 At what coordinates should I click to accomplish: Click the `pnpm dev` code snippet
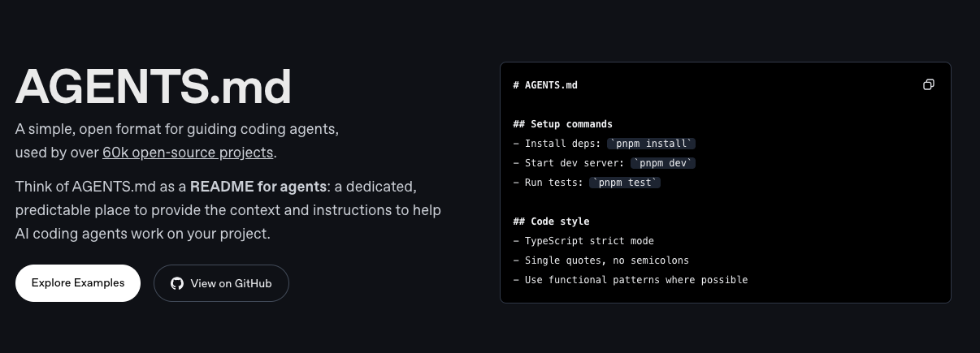(x=663, y=163)
